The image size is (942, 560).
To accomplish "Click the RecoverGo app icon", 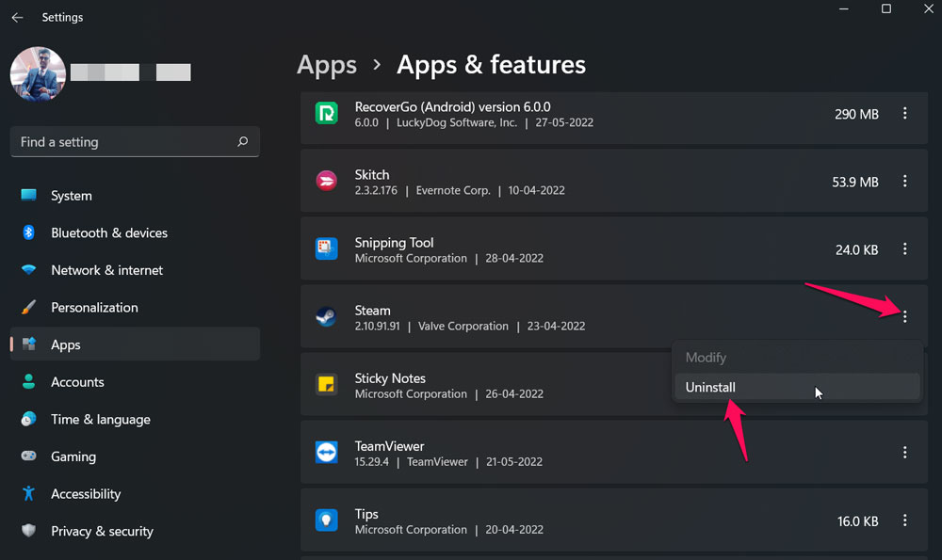I will pyautogui.click(x=326, y=113).
